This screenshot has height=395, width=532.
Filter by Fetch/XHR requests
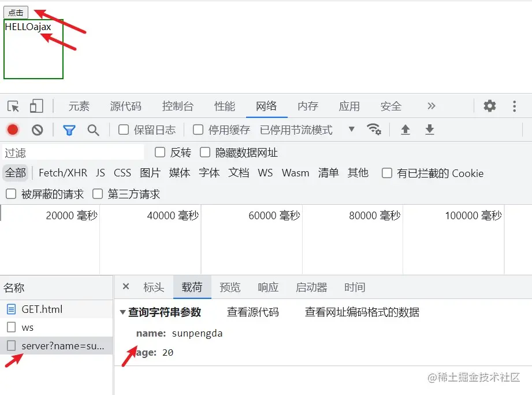[63, 173]
